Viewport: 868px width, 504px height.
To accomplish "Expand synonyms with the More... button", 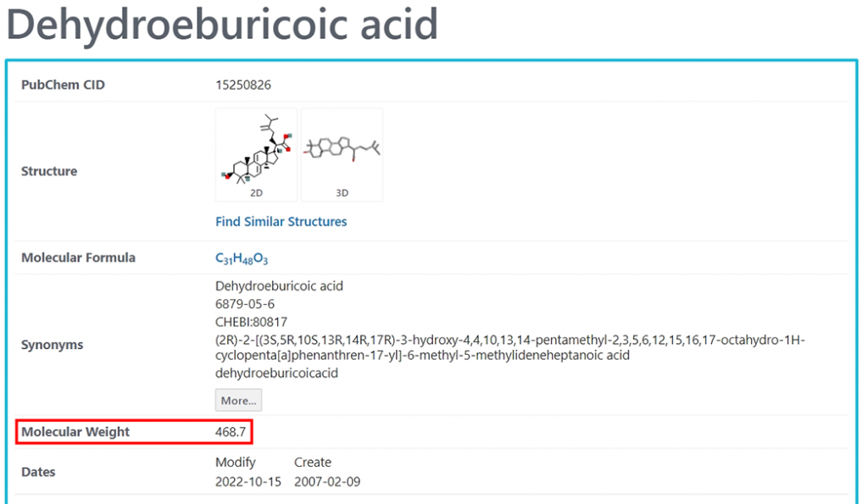I will point(238,400).
